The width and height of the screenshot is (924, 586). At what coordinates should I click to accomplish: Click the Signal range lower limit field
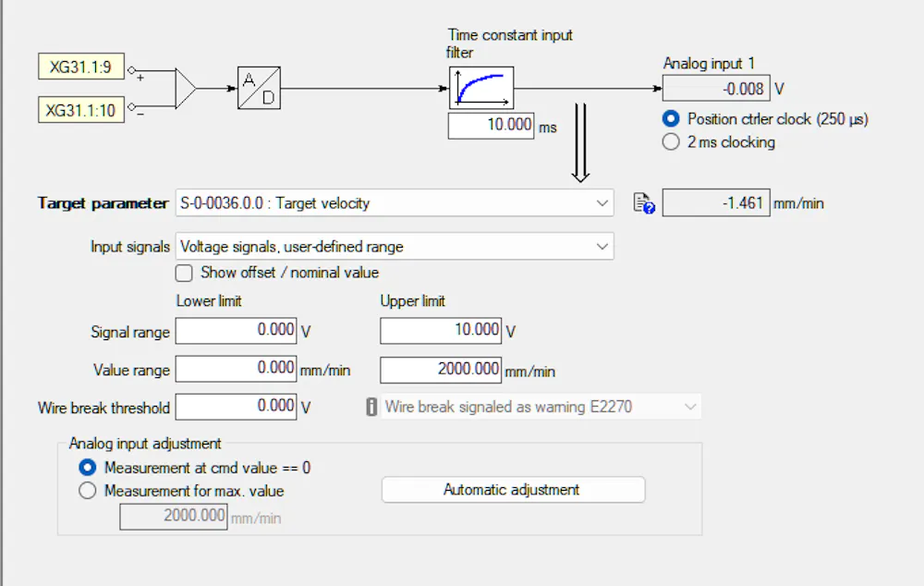(x=236, y=330)
